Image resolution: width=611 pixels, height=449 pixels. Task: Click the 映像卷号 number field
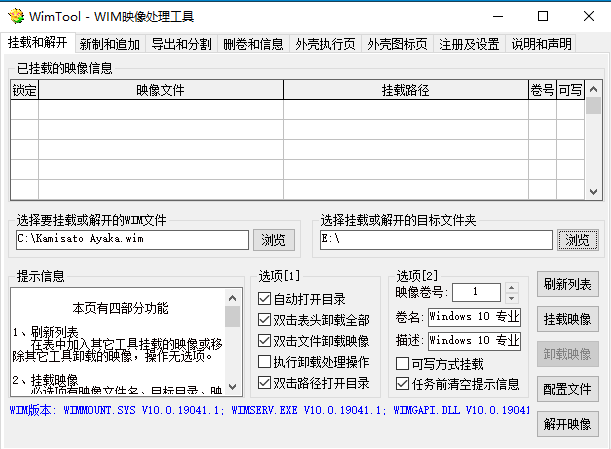476,292
